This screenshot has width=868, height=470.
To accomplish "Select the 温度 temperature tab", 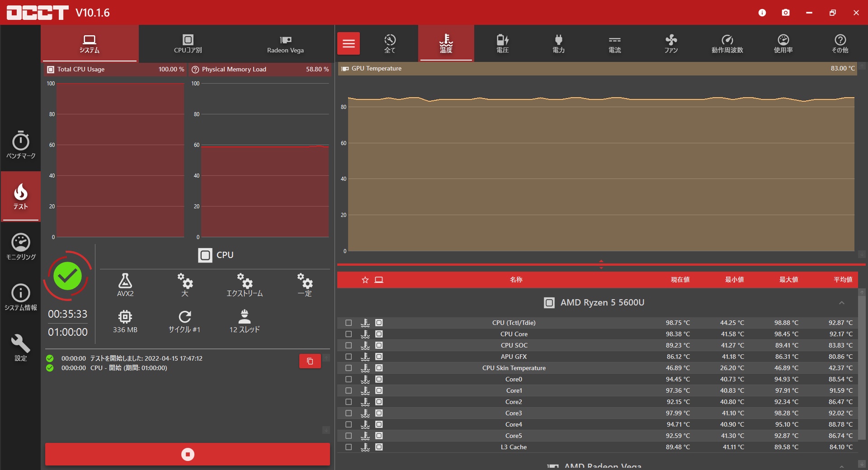I will tap(446, 43).
